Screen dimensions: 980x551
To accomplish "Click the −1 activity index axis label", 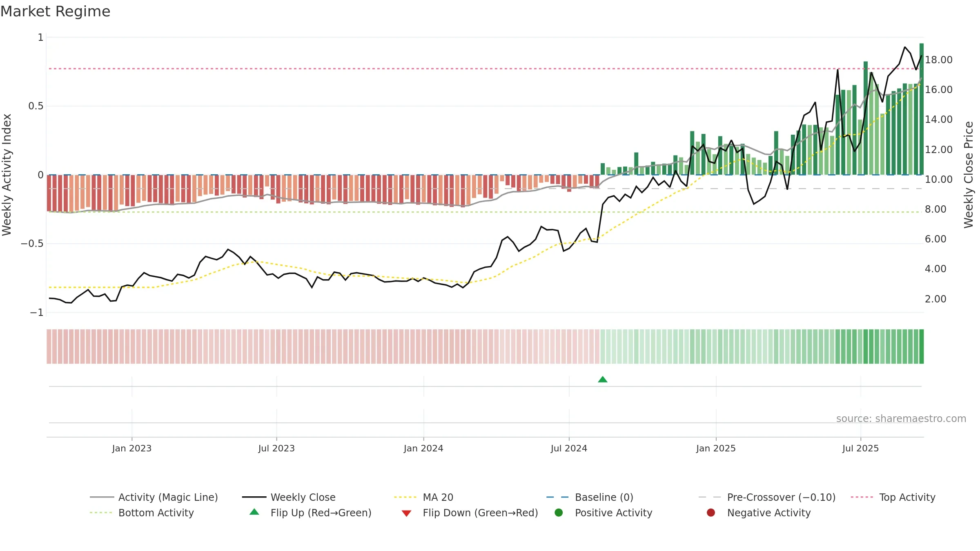I will (x=36, y=313).
